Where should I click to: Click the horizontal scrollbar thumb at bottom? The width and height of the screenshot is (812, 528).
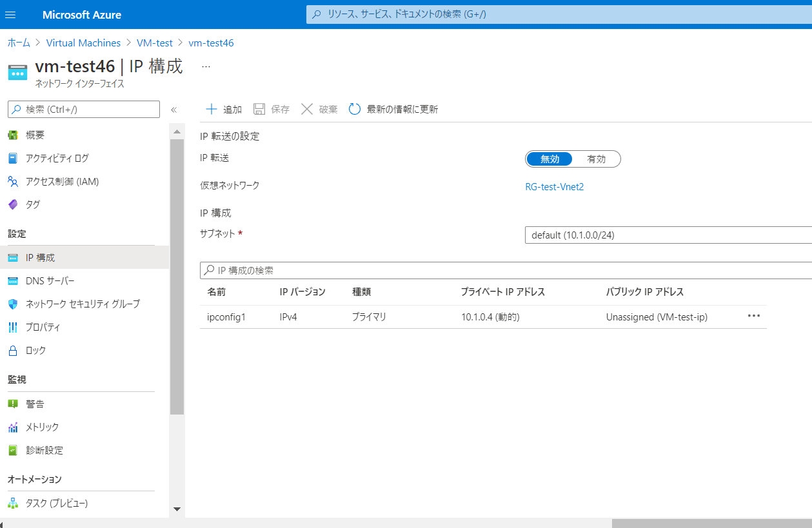coord(712,523)
